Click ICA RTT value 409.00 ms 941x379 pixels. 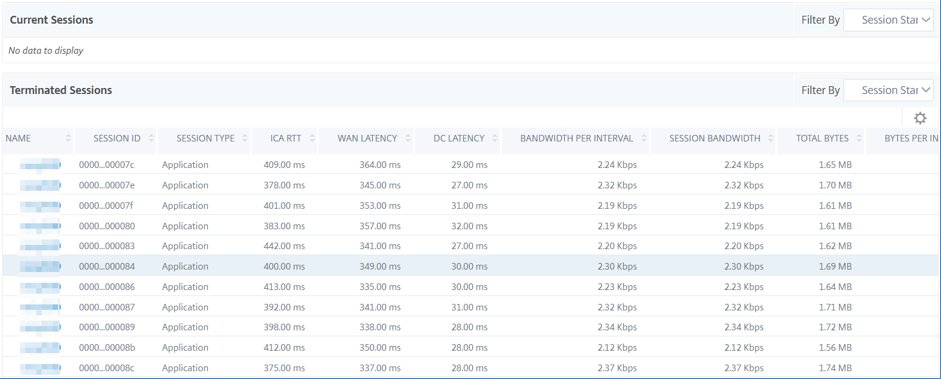pyautogui.click(x=284, y=165)
